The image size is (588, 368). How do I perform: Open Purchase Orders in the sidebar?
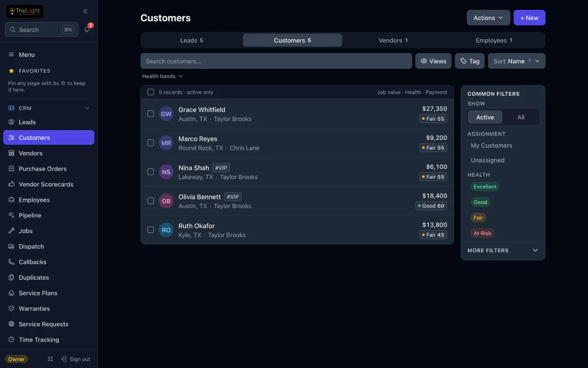point(49,169)
